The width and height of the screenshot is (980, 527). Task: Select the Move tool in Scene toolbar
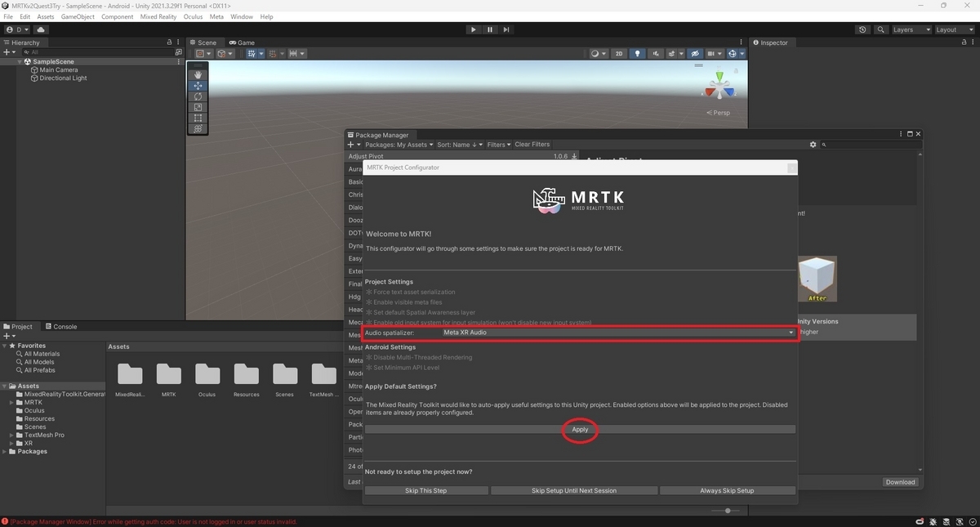pos(197,86)
